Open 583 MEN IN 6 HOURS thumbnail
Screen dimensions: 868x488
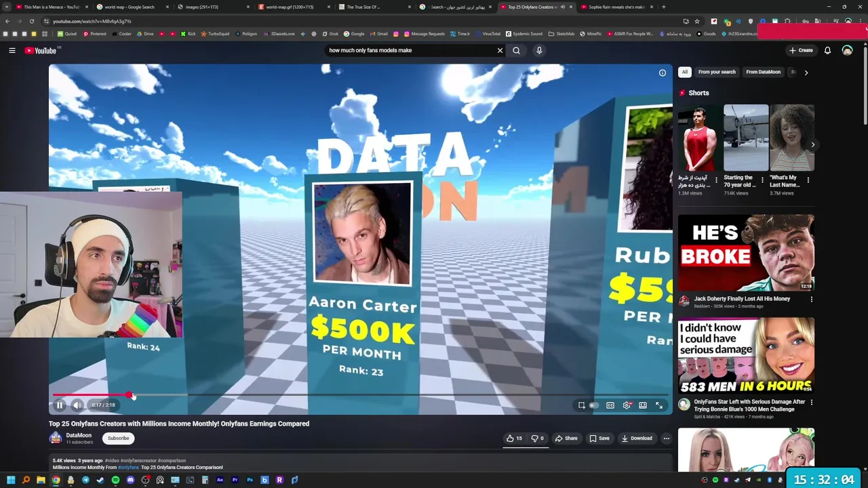click(x=746, y=356)
